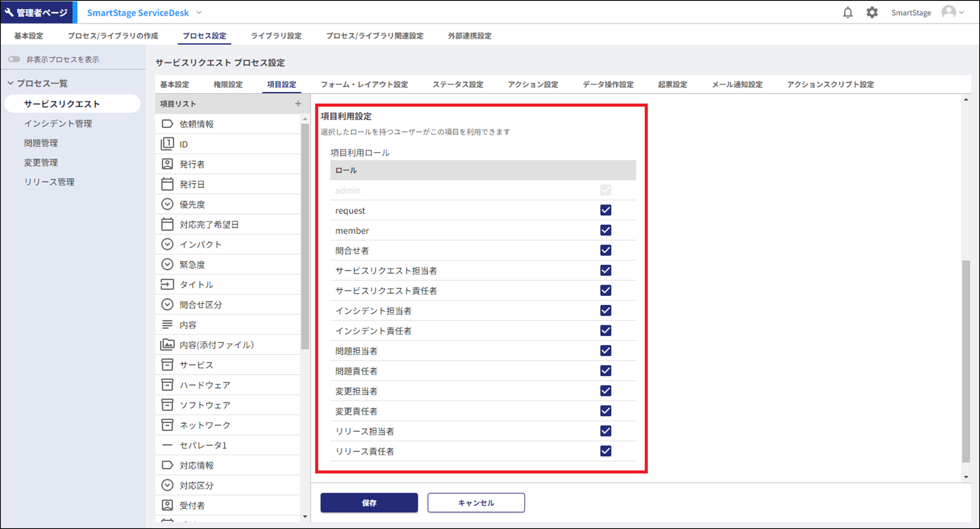The width and height of the screenshot is (980, 529).
Task: Click the 保存 button
Action: click(369, 503)
